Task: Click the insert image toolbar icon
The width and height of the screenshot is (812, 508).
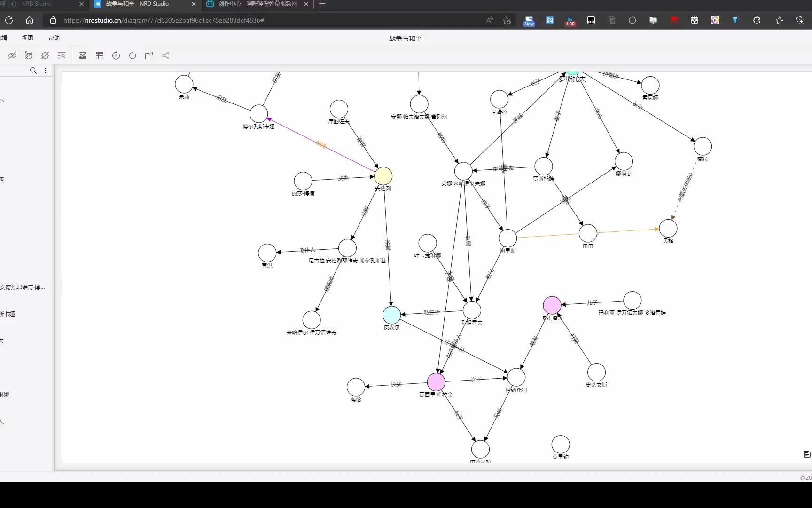Action: tap(83, 56)
